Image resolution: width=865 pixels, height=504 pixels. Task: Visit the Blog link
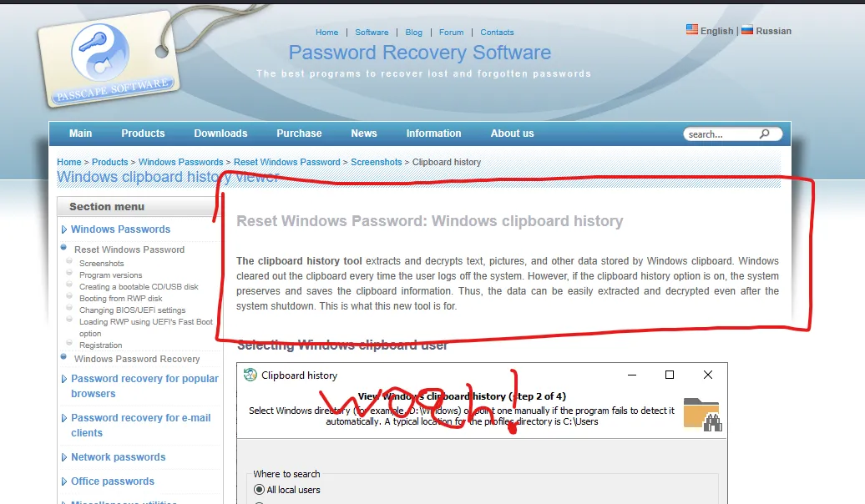pyautogui.click(x=414, y=33)
